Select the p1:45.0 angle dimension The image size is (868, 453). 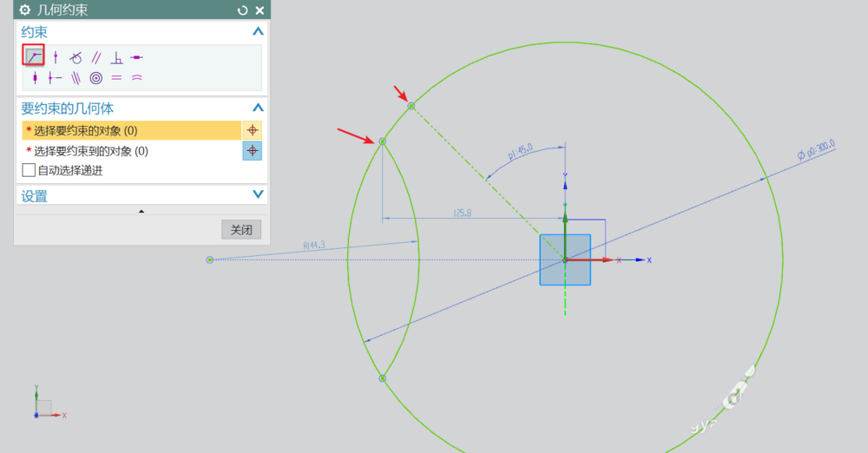[520, 151]
